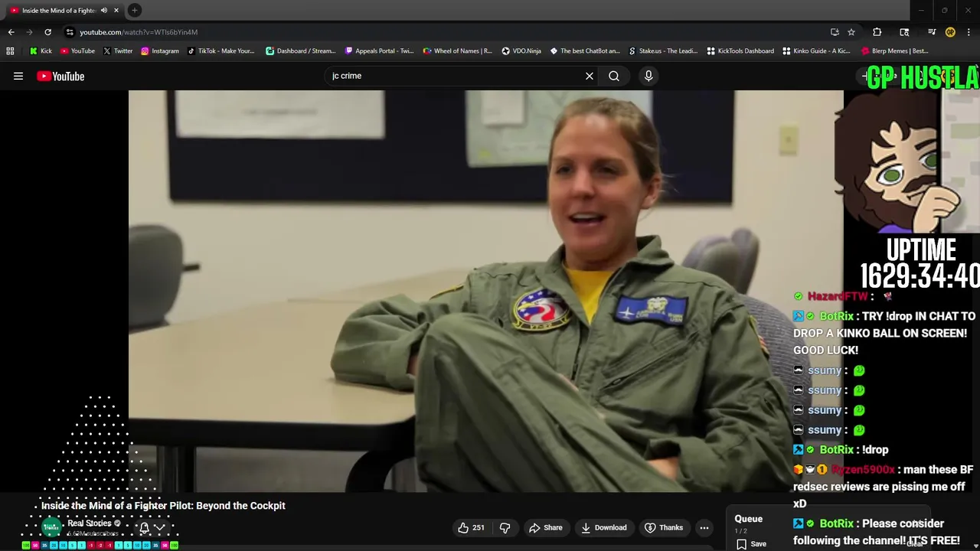Open the YouTube guide hamburger menu
980x551 pixels.
click(18, 76)
